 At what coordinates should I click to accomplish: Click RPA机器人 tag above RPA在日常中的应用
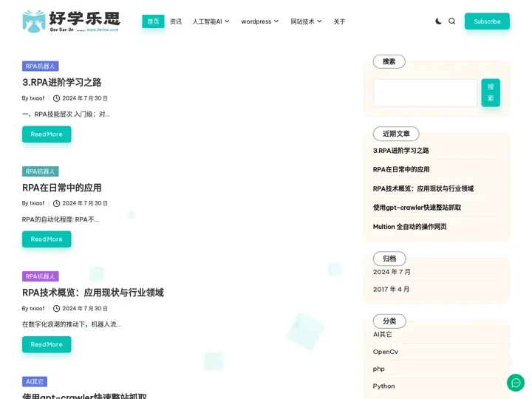tap(41, 171)
